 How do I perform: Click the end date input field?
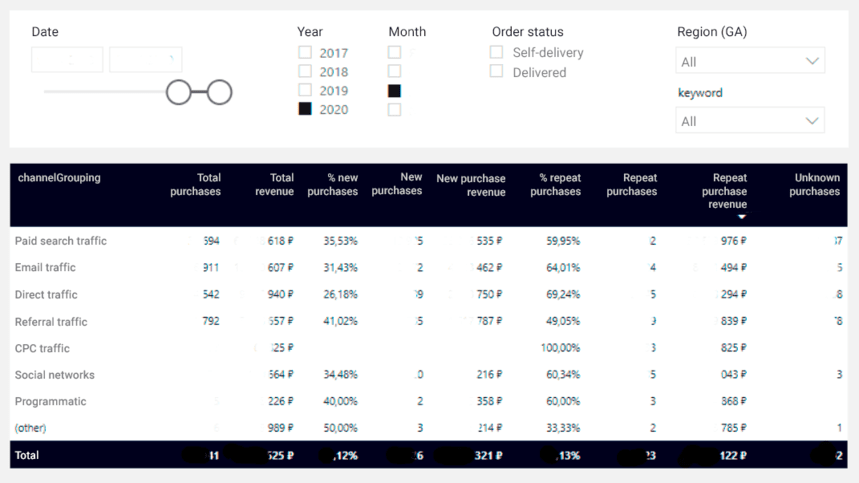click(145, 60)
